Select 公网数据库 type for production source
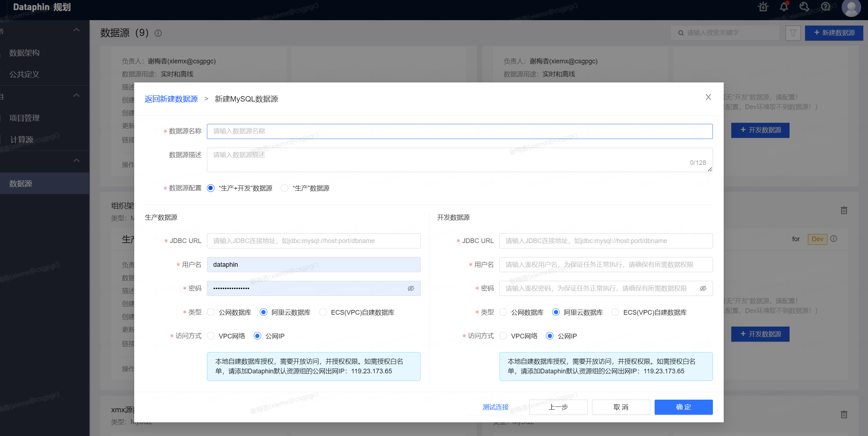Screen dimensions: 868x436 point(211,312)
